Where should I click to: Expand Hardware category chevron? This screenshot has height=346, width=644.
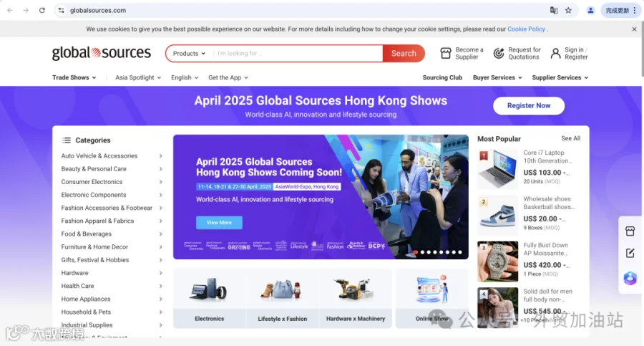(160, 273)
